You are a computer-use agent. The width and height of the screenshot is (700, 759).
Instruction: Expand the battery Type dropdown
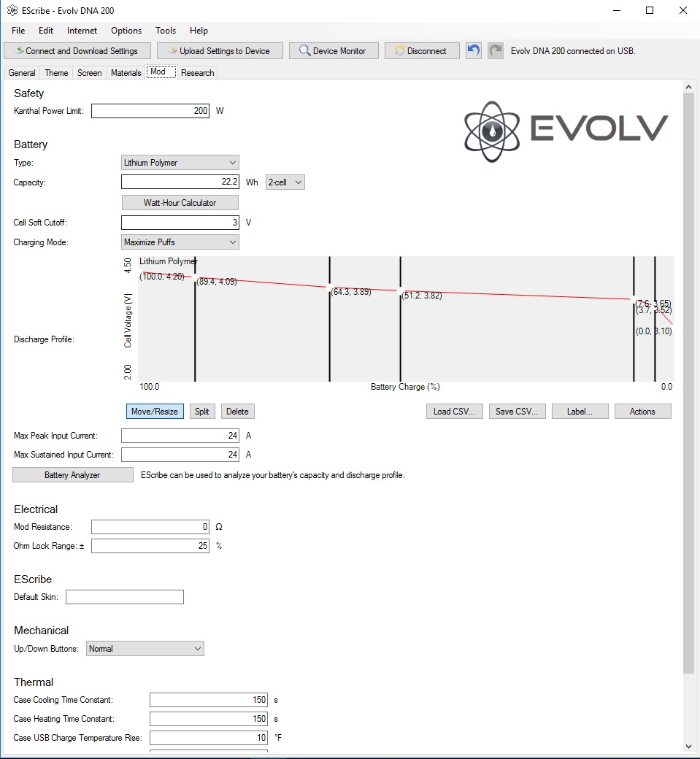coord(180,163)
